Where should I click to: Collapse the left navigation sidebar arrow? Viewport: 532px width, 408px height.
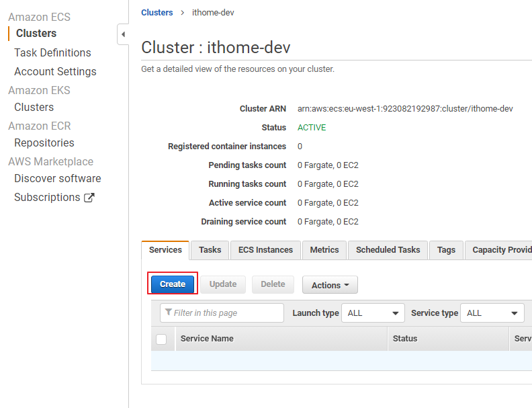(123, 34)
